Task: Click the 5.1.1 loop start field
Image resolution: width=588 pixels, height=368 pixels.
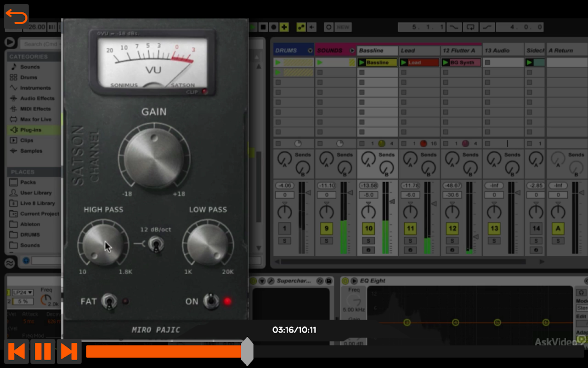Action: tap(422, 27)
